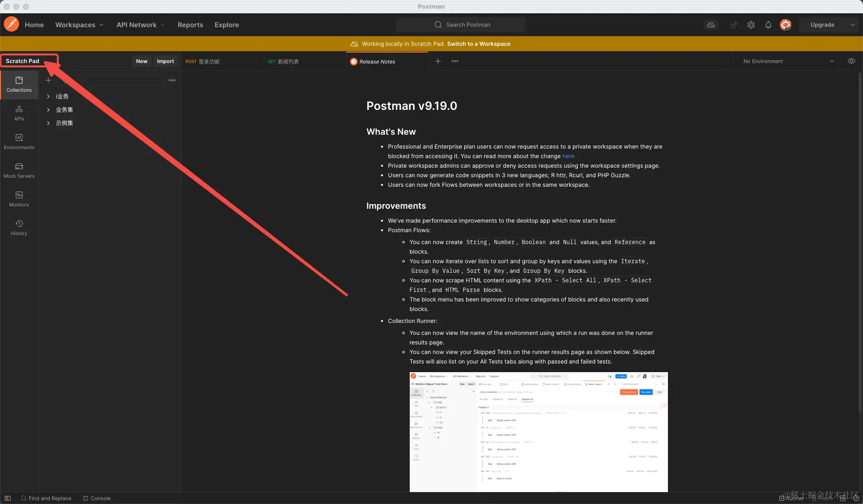Viewport: 863px width, 504px height.
Task: Focus the Search Postman field
Action: [460, 25]
